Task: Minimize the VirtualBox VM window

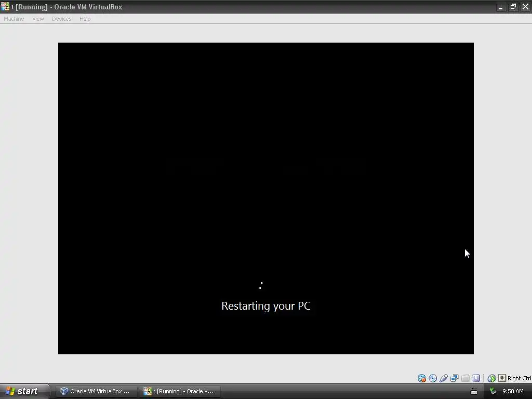Action: pos(500,7)
